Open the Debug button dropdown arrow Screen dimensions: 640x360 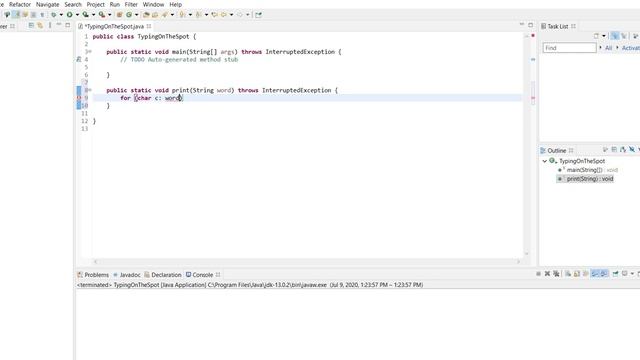point(61,15)
